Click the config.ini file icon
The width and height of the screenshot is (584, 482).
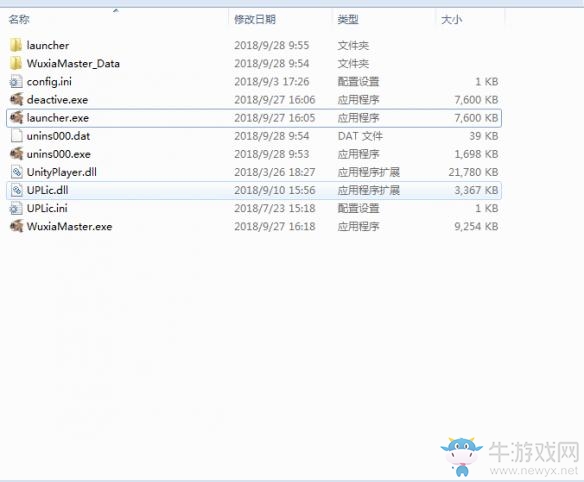16,82
